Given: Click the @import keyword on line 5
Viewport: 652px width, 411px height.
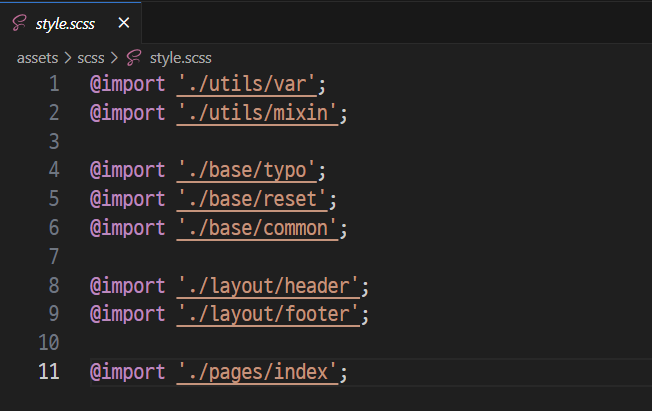Looking at the screenshot, I should click(x=128, y=199).
